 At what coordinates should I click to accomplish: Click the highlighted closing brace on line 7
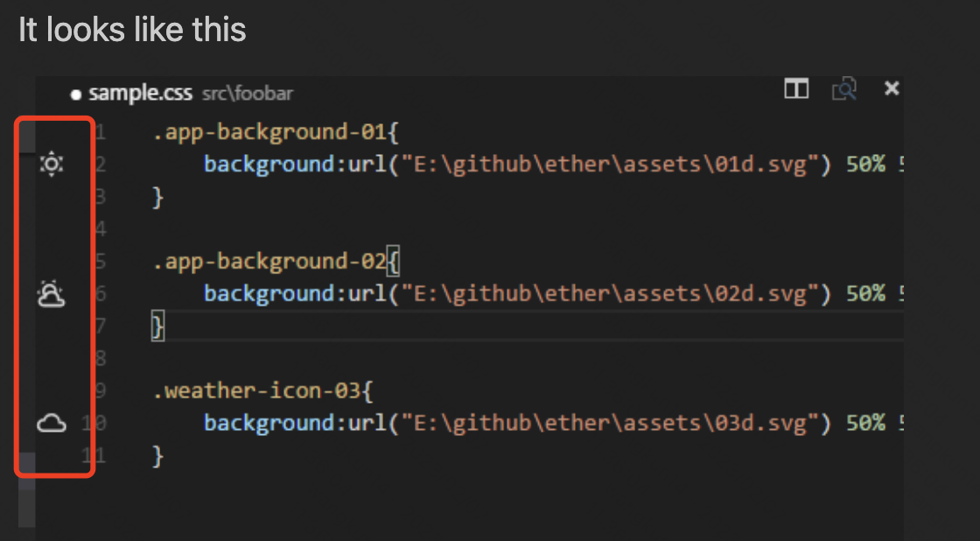(157, 327)
